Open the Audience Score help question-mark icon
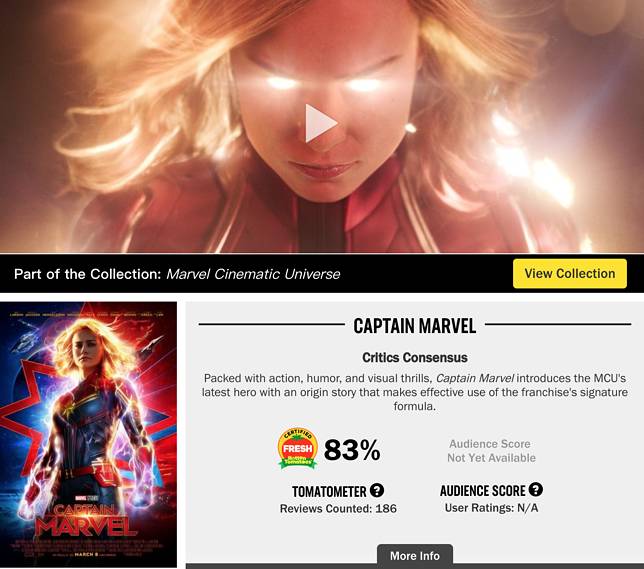The height and width of the screenshot is (569, 644). point(536,489)
